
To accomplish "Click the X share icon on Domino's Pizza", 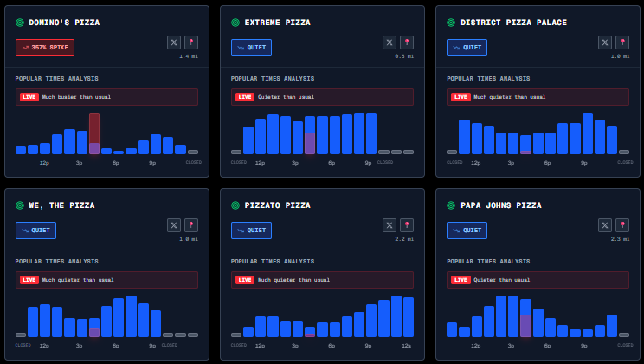I will pos(174,42).
